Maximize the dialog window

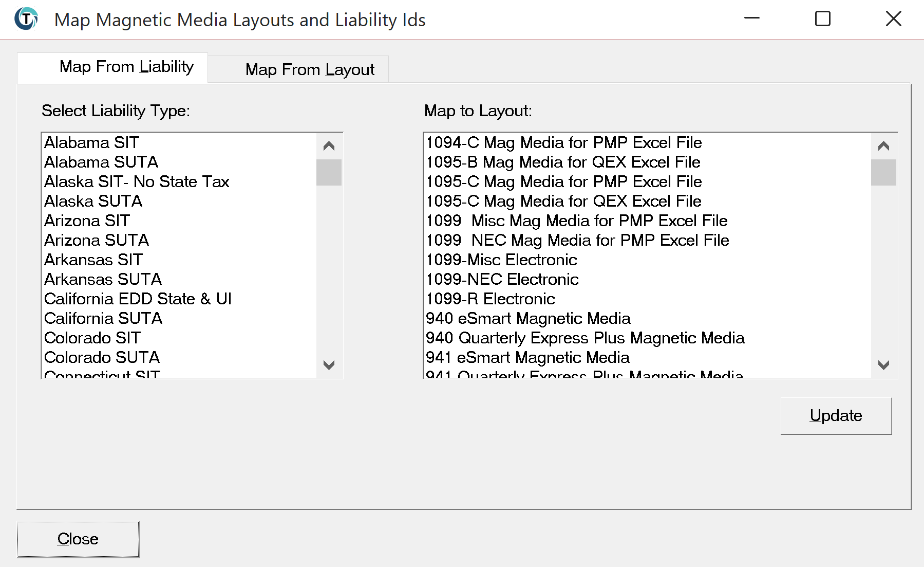(x=822, y=19)
